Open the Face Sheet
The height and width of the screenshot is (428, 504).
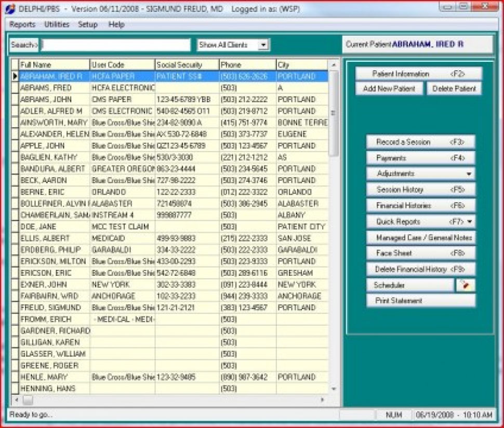pyautogui.click(x=420, y=253)
